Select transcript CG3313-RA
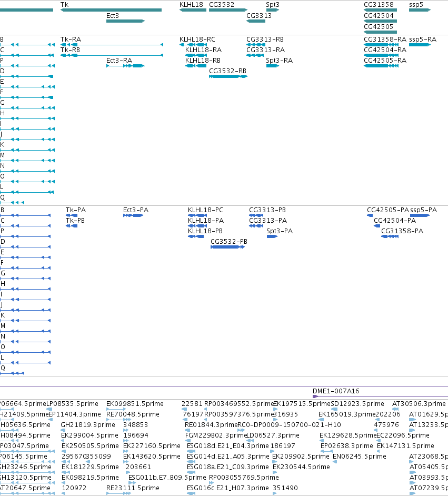The image size is (448, 496). click(255, 55)
